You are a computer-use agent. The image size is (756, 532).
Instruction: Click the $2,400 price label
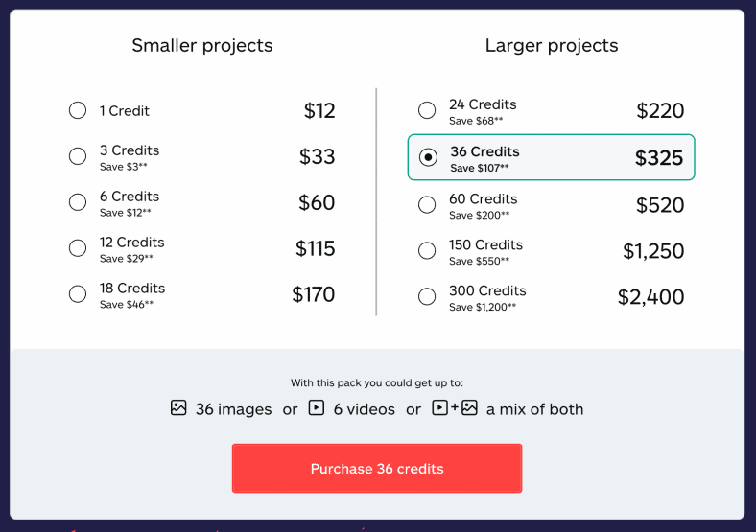[650, 297]
